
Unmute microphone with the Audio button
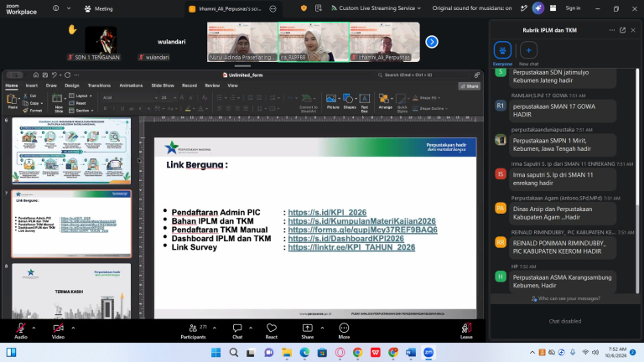point(20,331)
